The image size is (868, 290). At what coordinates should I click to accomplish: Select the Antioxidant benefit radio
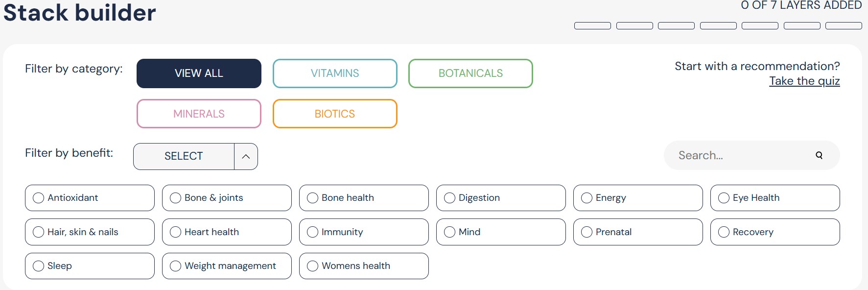pos(90,198)
